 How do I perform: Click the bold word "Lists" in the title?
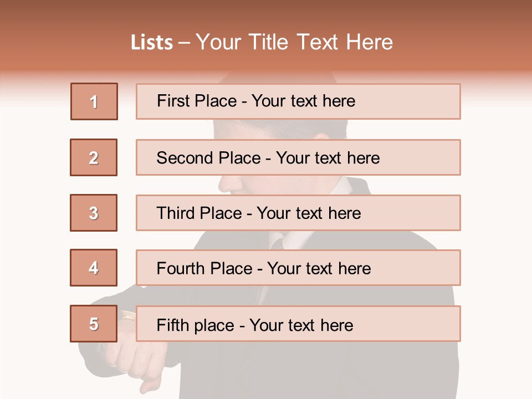pyautogui.click(x=151, y=43)
